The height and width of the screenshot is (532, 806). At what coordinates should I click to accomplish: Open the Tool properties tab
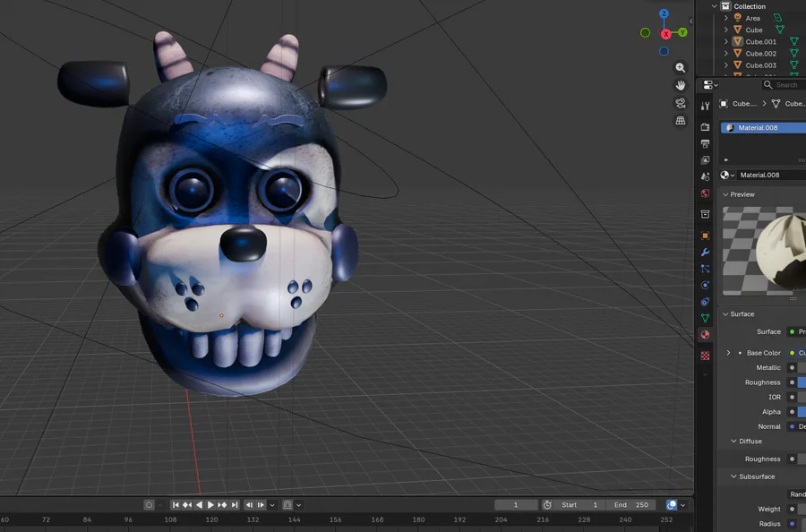(x=706, y=106)
